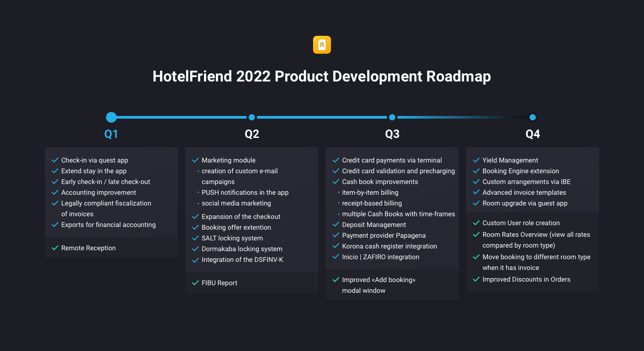
Task: Click multiple Cash Books with time-frames text
Action: click(x=398, y=214)
